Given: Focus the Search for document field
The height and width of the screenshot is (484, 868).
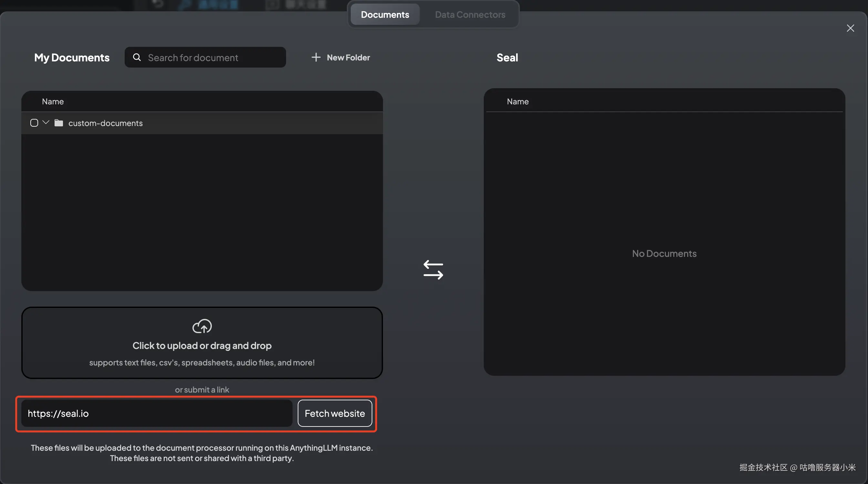Looking at the screenshot, I should [x=212, y=58].
